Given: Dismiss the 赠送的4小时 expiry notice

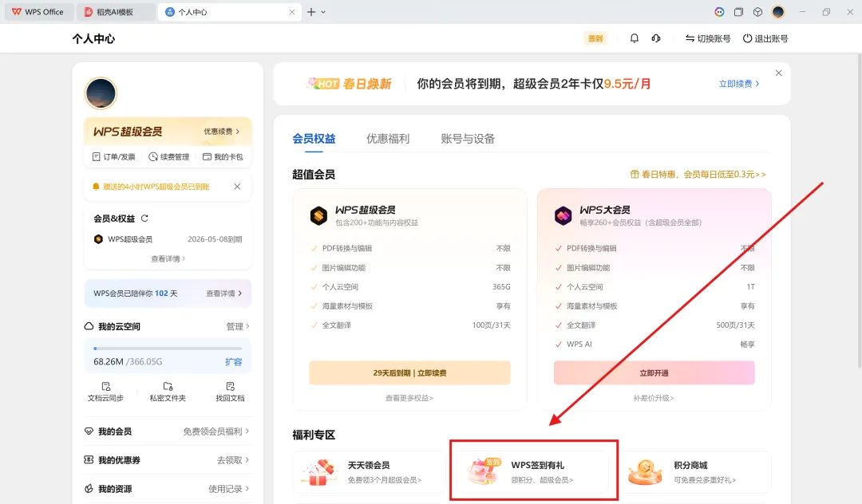Looking at the screenshot, I should click(x=237, y=187).
